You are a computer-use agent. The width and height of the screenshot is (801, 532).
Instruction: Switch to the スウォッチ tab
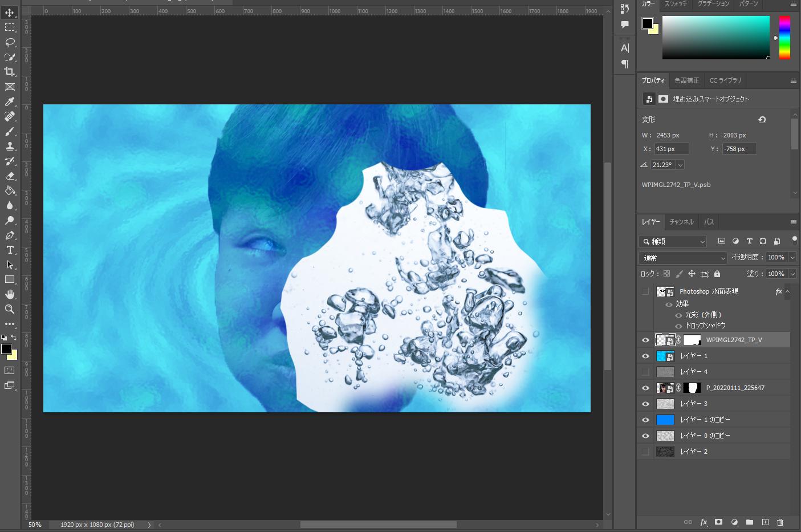(x=676, y=4)
